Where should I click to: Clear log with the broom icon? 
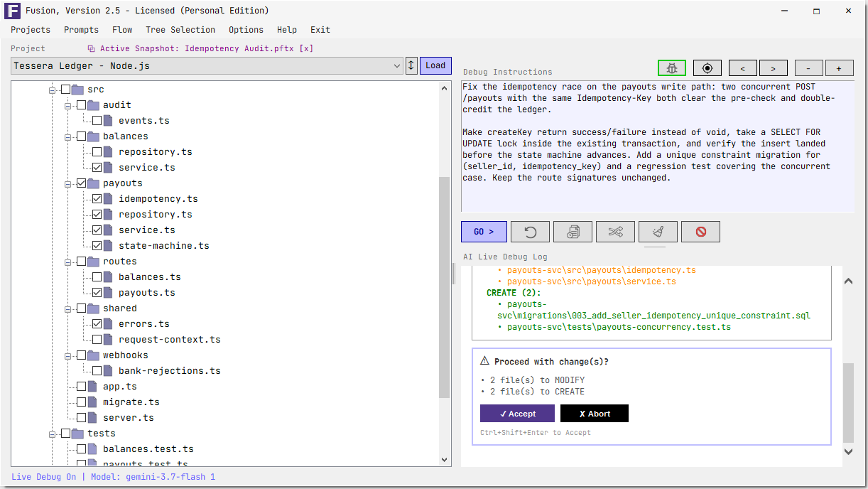tap(658, 232)
